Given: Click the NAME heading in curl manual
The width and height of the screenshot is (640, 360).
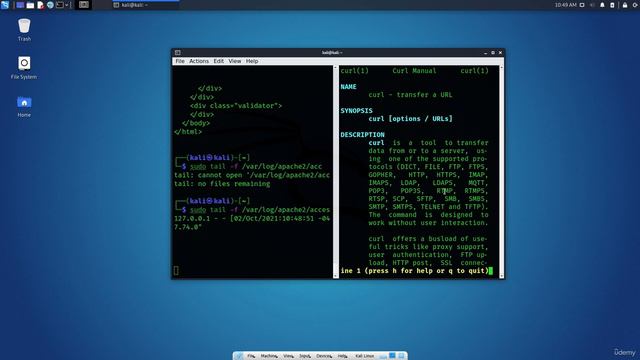Looking at the screenshot, I should 348,87.
